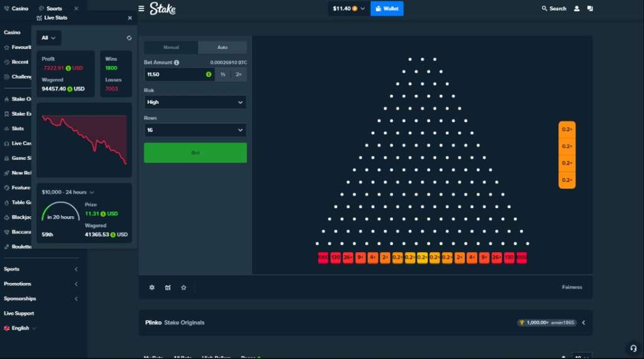The height and width of the screenshot is (359, 644).
Task: Open Recent in the sidebar
Action: click(x=16, y=62)
